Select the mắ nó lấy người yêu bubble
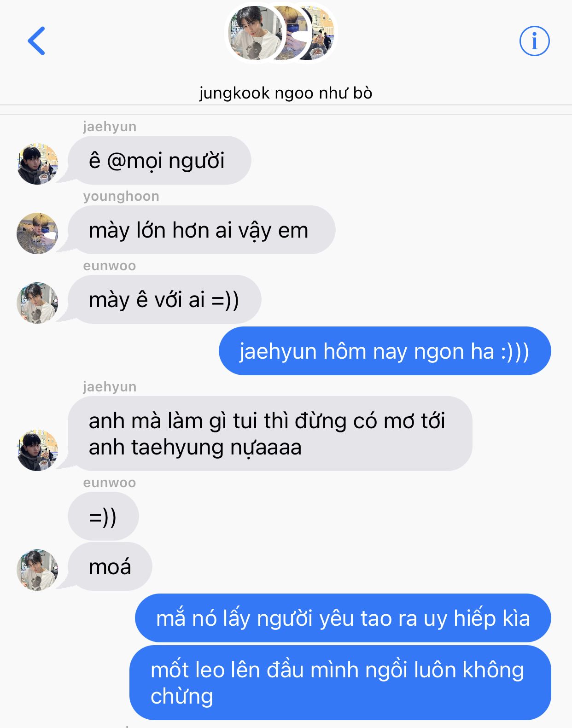This screenshot has height=728, width=572. point(343,618)
